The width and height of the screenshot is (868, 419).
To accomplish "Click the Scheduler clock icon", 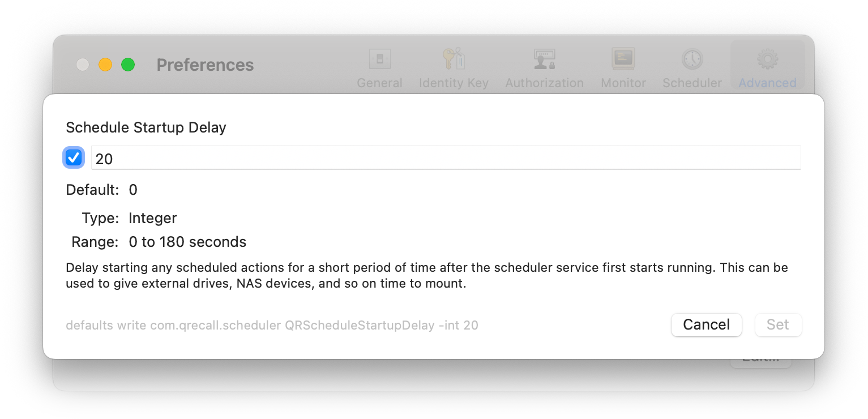I will pyautogui.click(x=692, y=59).
